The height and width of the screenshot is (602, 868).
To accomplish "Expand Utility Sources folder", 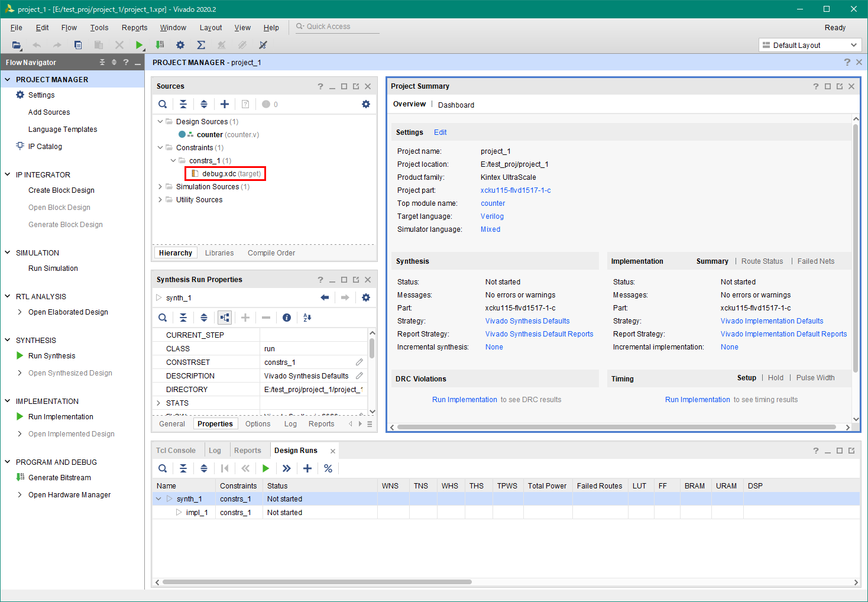I will tap(160, 199).
